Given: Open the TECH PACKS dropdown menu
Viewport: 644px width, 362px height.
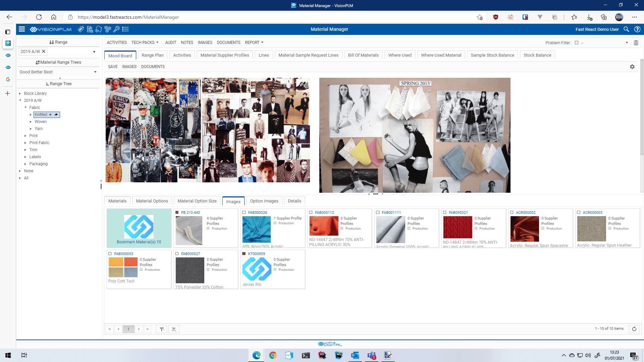Looking at the screenshot, I should pyautogui.click(x=145, y=43).
